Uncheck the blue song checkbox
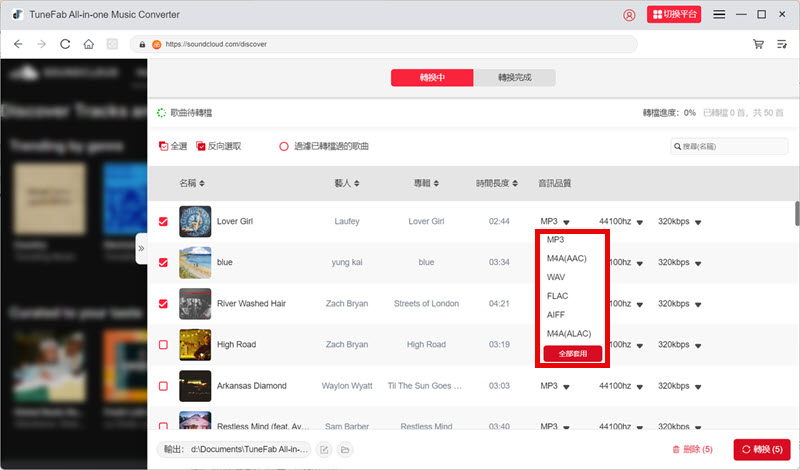The width and height of the screenshot is (800, 470). point(163,262)
